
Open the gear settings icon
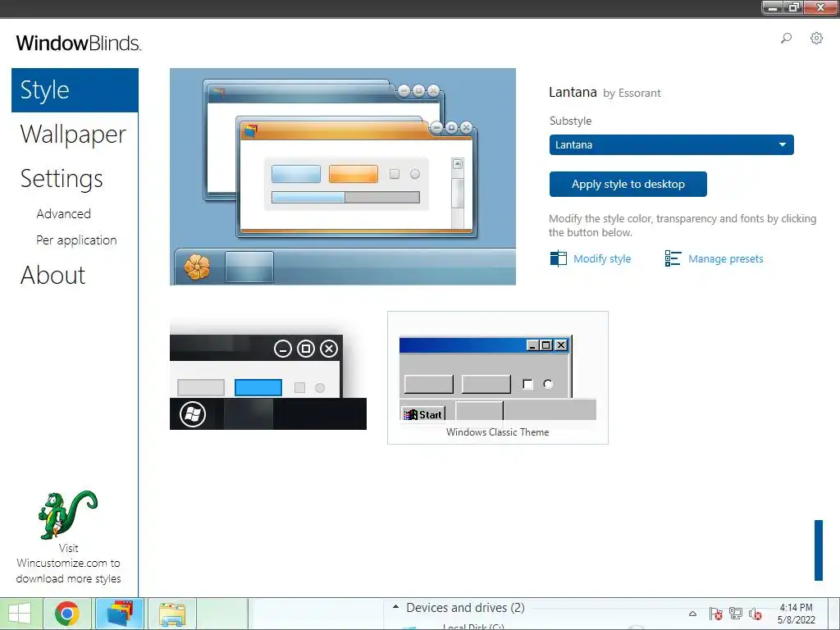pos(816,38)
